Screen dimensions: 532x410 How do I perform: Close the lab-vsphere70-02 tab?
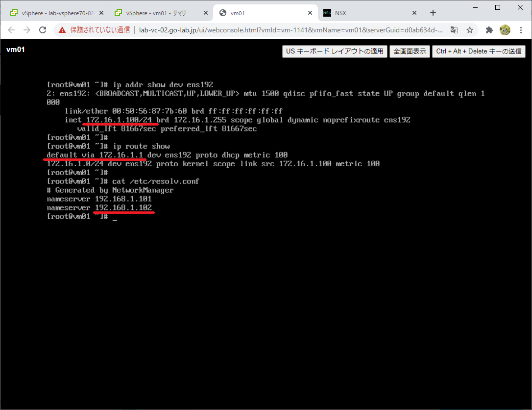coord(101,13)
